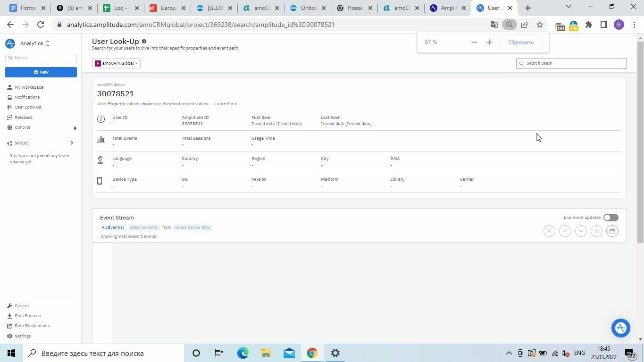Reload the page with refresh button
Screen dimensions: 644x362
click(x=41, y=25)
